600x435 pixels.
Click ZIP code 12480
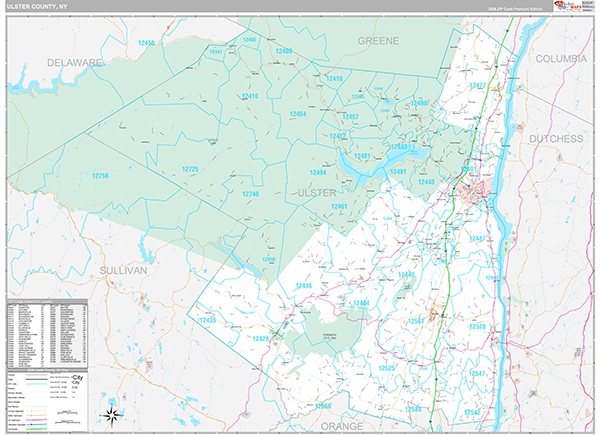point(284,51)
